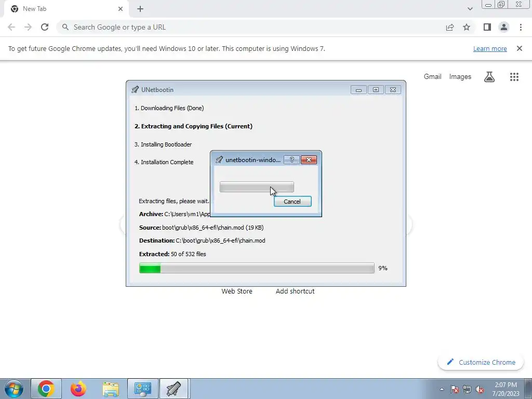Close the unetbootin-windows small dialog
The image size is (532, 399).
[x=309, y=160]
